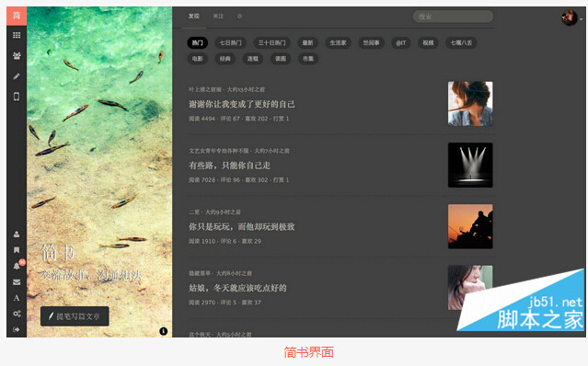Click the 提笔写篇文章 button
The image size is (588, 366).
(75, 316)
